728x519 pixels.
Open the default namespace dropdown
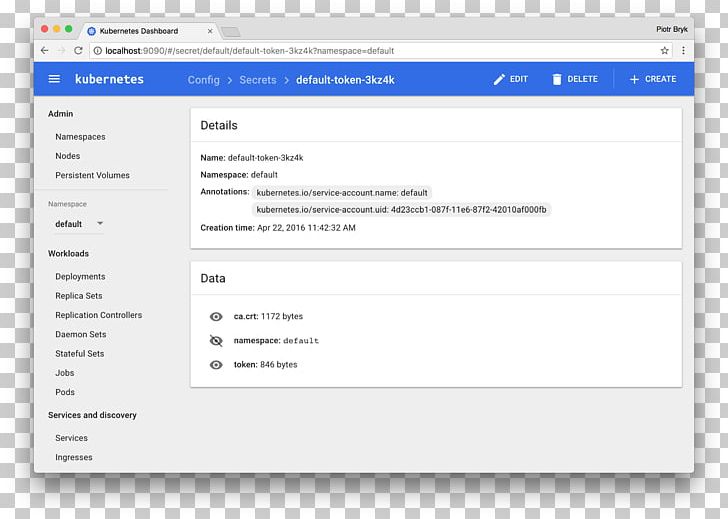(77, 224)
